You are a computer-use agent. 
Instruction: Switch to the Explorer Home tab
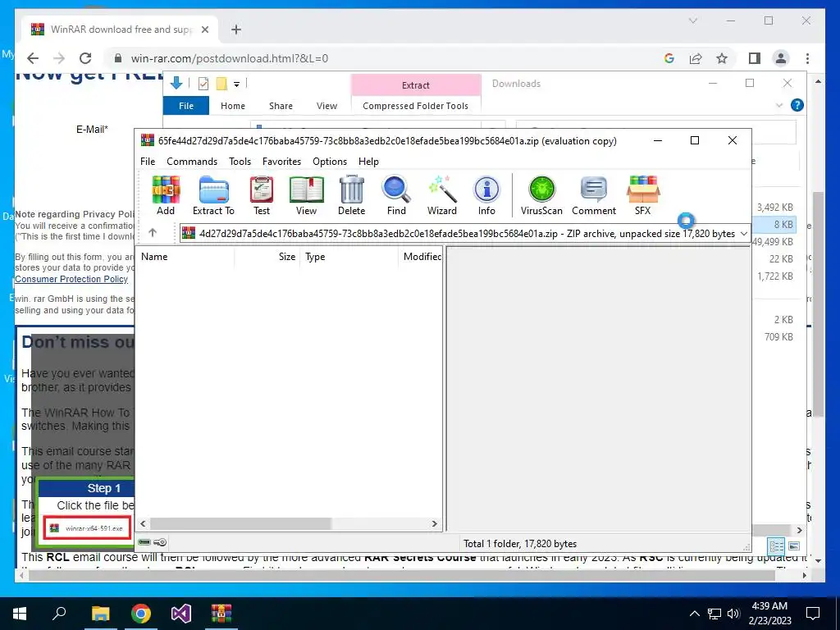click(x=232, y=106)
